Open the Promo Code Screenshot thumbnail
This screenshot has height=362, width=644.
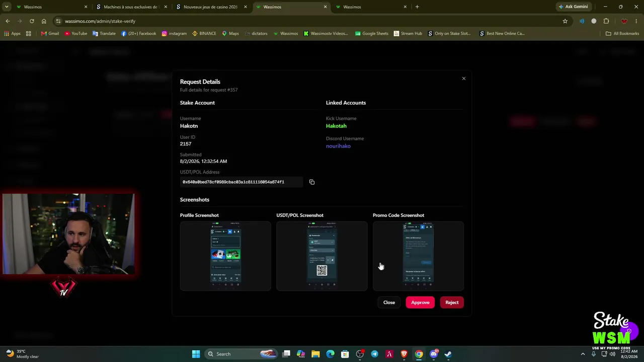418,256
